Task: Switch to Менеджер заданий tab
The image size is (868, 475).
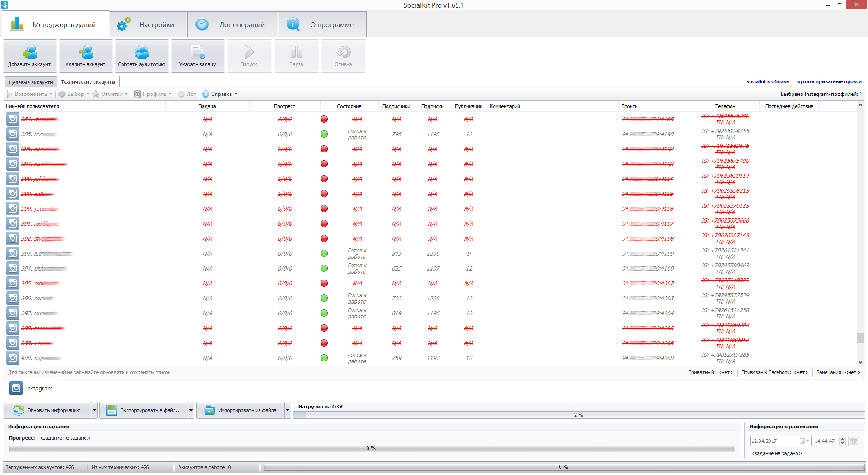Action: 56,24
